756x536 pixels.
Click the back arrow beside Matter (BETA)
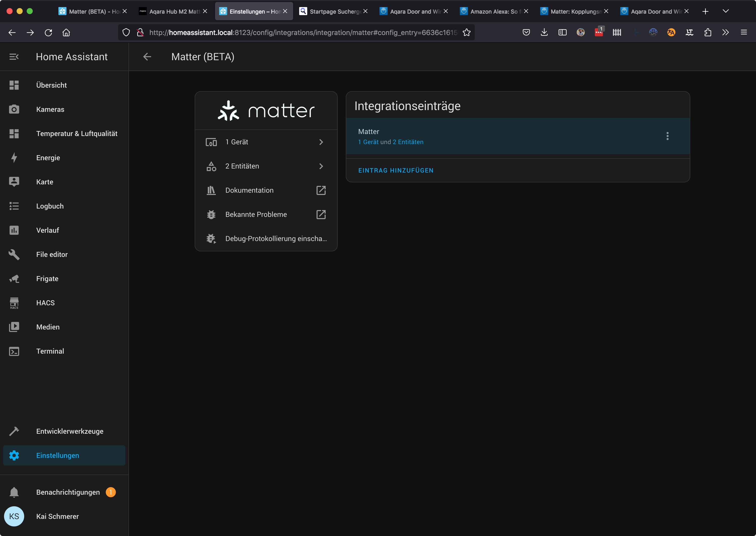pyautogui.click(x=147, y=57)
